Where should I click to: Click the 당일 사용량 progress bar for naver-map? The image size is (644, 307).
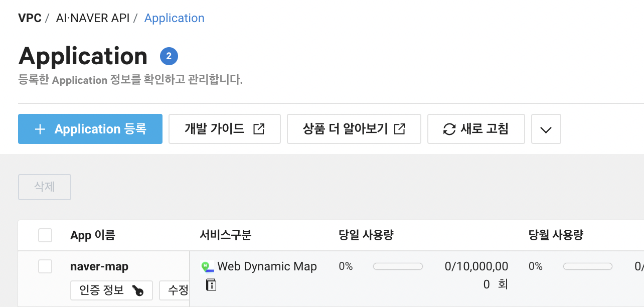[x=398, y=266]
